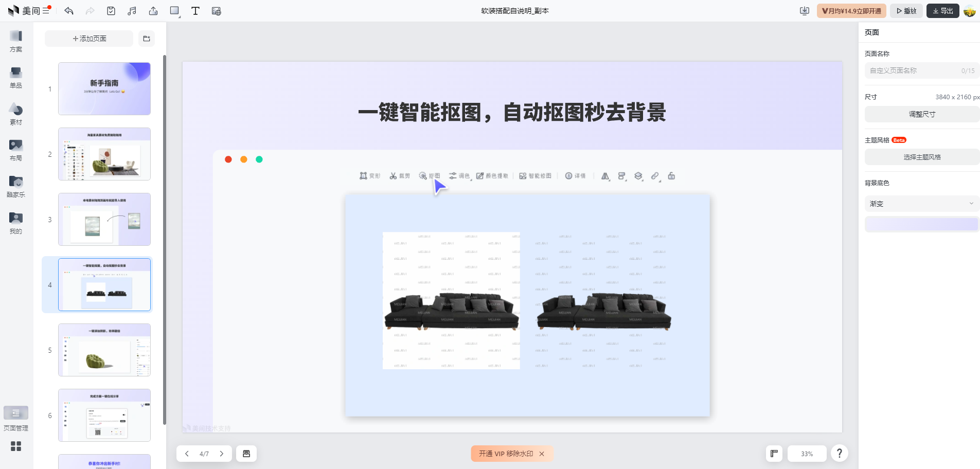Open the 单品 sidebar panel

pyautogui.click(x=16, y=78)
